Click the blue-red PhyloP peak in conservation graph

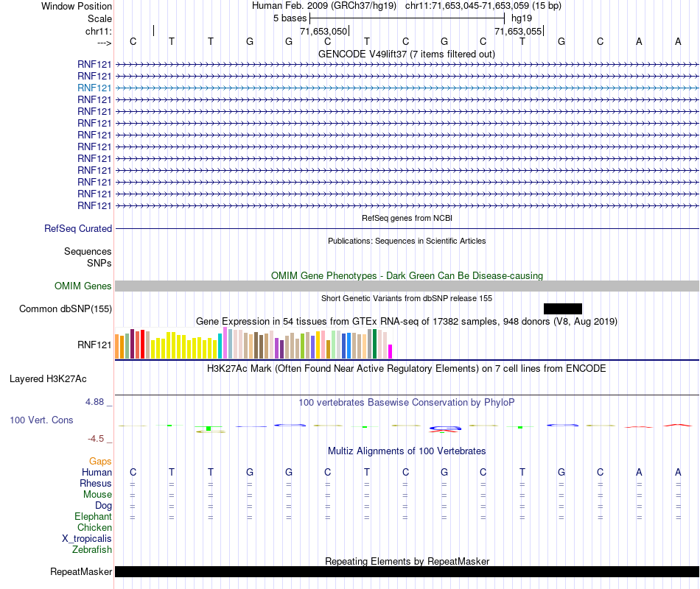coord(444,429)
